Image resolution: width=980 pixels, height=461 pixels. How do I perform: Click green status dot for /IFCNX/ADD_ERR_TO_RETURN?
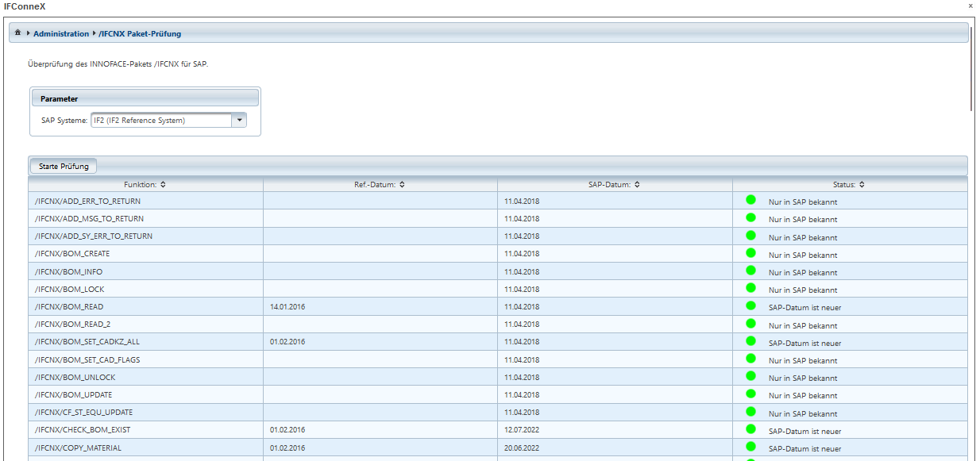point(750,200)
